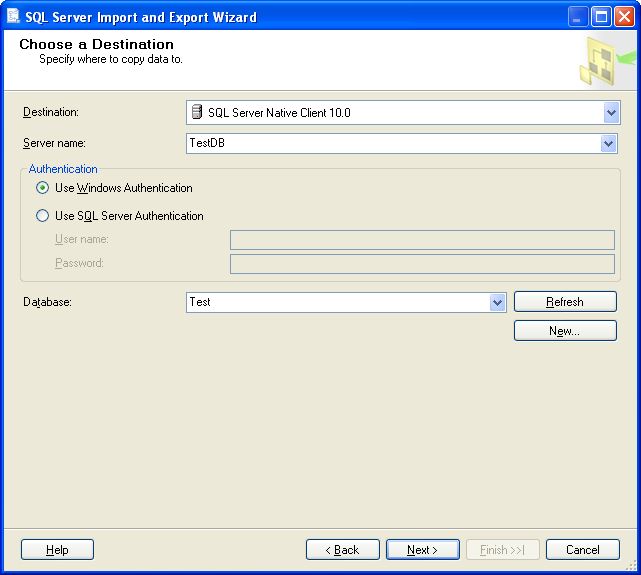This screenshot has width=641, height=575.
Task: Click the Password input field
Action: pos(422,264)
